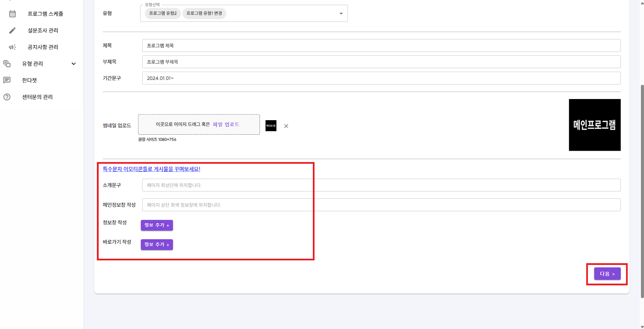Click the 소개문구 input field
The width and height of the screenshot is (644, 329).
point(381,185)
